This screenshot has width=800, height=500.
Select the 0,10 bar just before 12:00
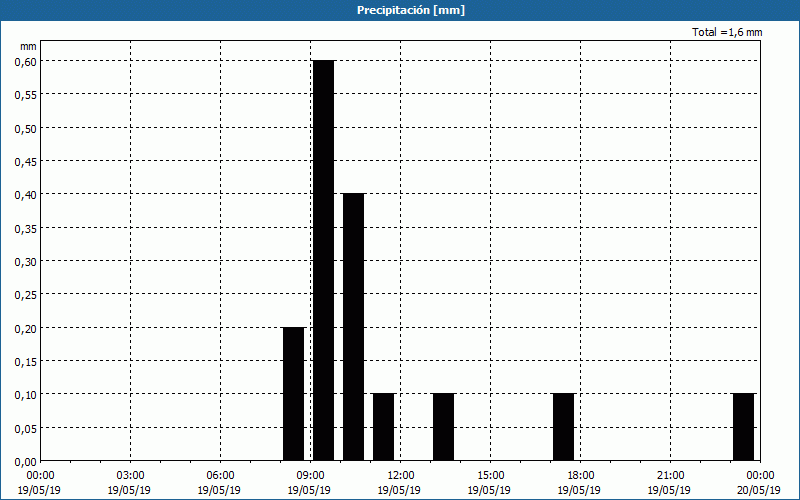click(x=384, y=427)
